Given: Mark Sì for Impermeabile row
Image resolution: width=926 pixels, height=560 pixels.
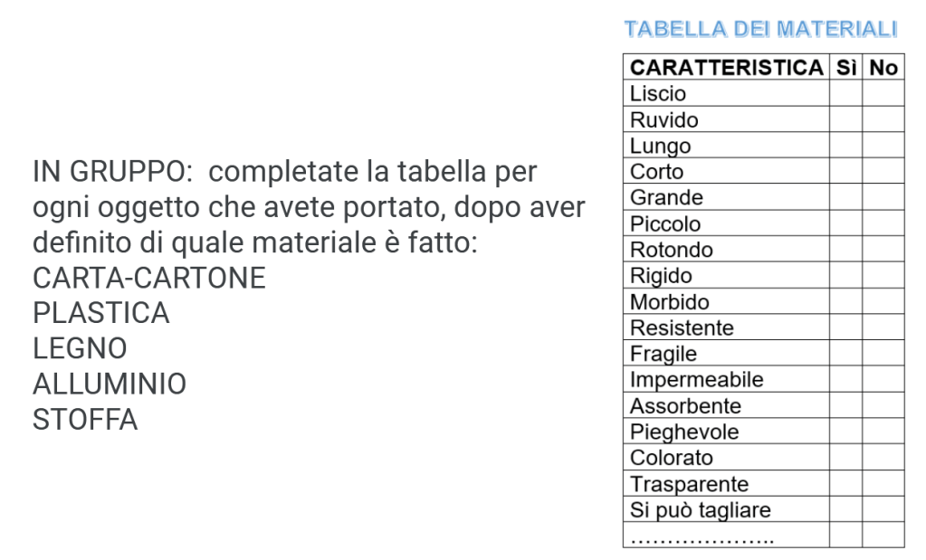Looking at the screenshot, I should click(845, 380).
